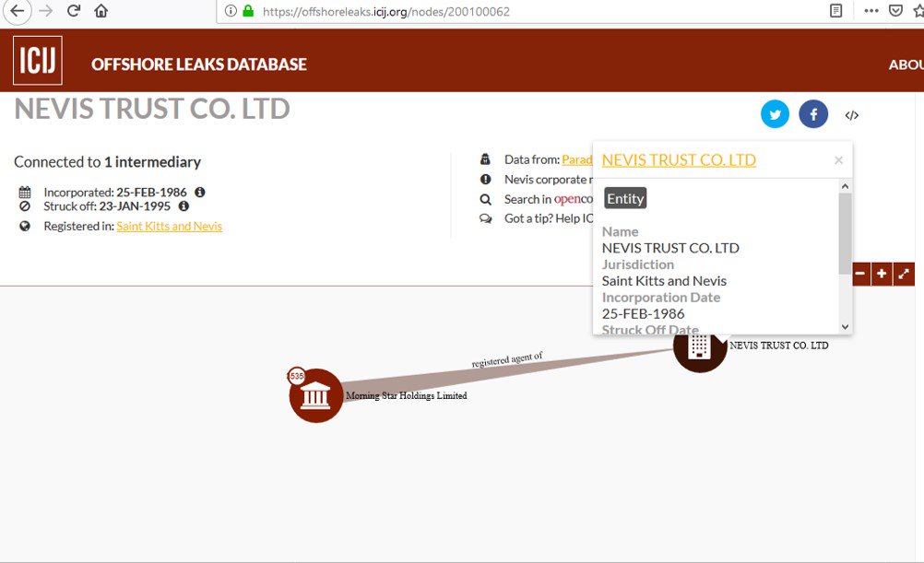Viewport: 924px width, 563px height.
Task: Click the globe icon beside Registered in
Action: coord(25,226)
